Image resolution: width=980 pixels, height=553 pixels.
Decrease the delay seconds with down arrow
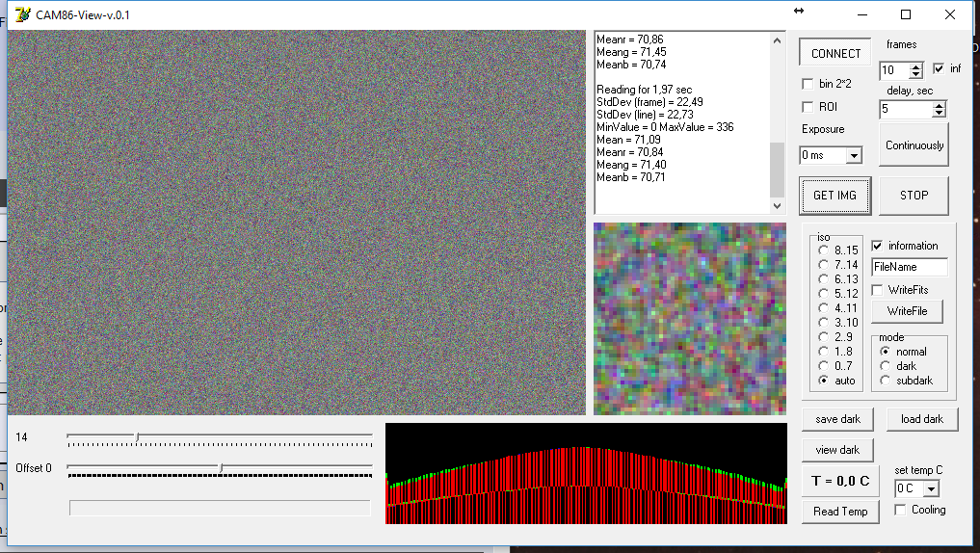click(x=939, y=113)
